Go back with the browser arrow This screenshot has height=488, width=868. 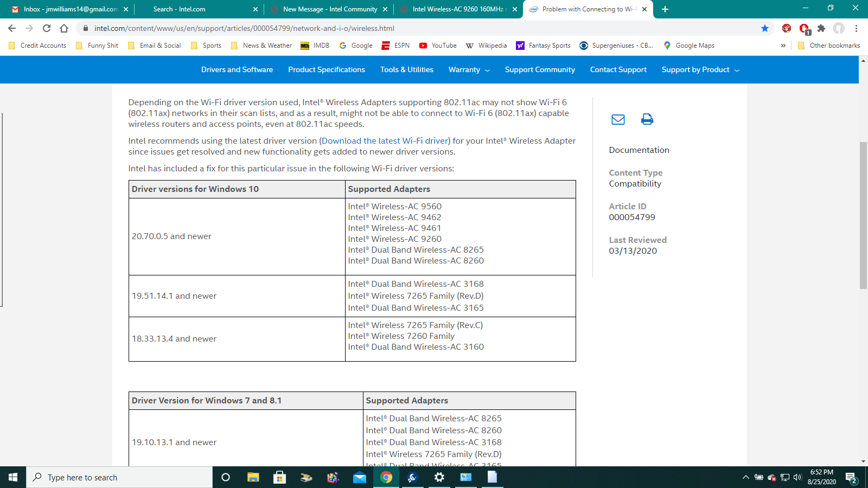click(12, 28)
